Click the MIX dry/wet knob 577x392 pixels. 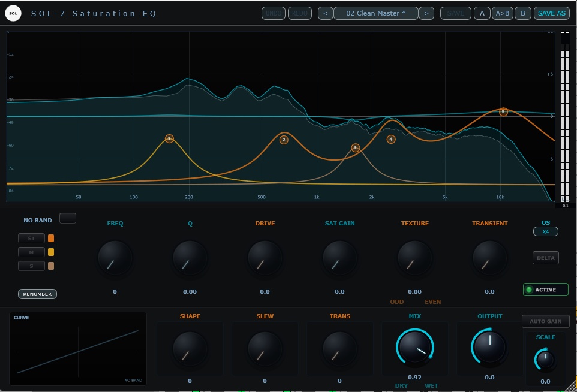414,348
